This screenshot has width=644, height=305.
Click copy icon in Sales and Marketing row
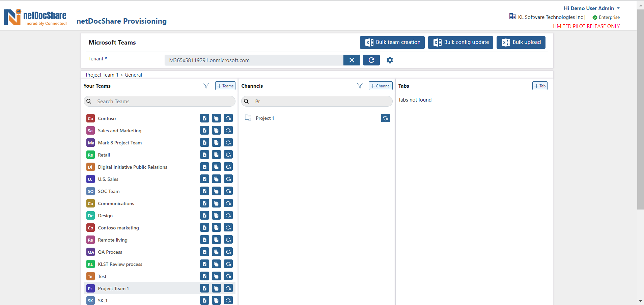[x=216, y=130]
